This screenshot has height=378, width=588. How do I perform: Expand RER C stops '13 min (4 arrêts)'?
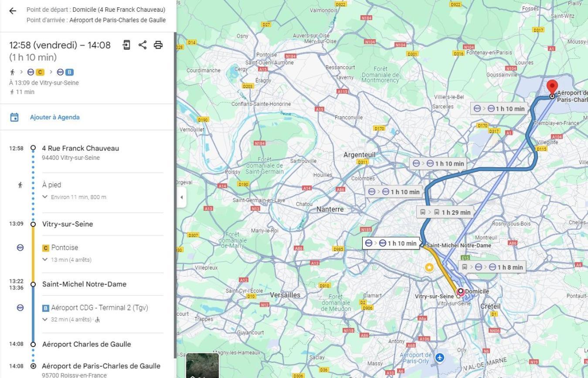click(x=67, y=260)
